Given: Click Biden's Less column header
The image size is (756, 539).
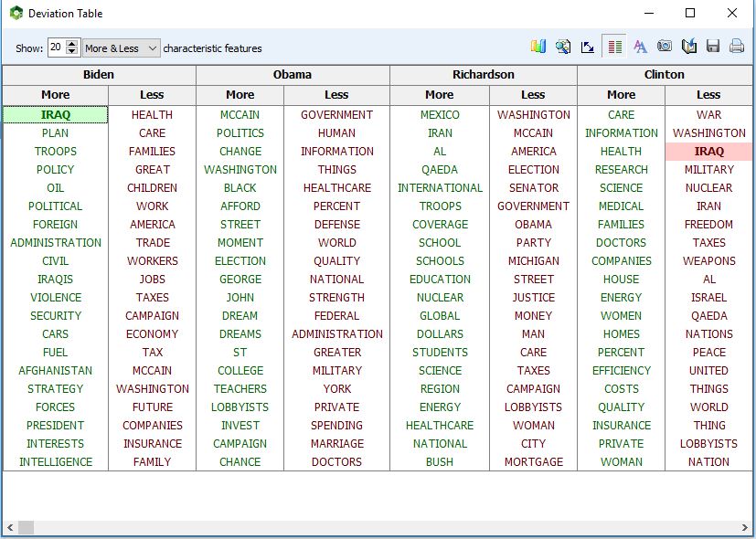Looking at the screenshot, I should 152,95.
